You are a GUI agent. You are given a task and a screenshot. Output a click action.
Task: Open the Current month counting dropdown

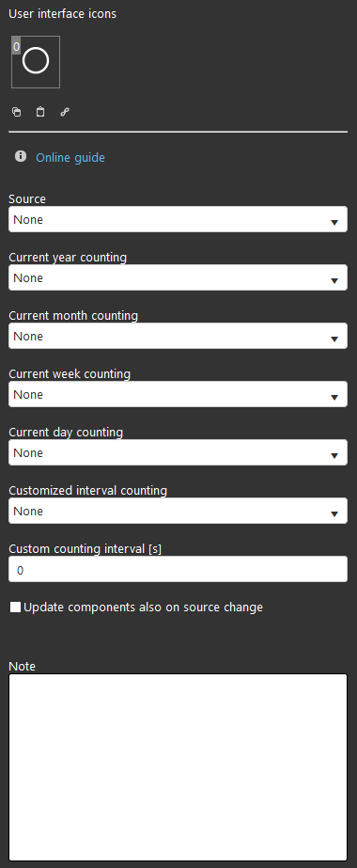(x=178, y=336)
